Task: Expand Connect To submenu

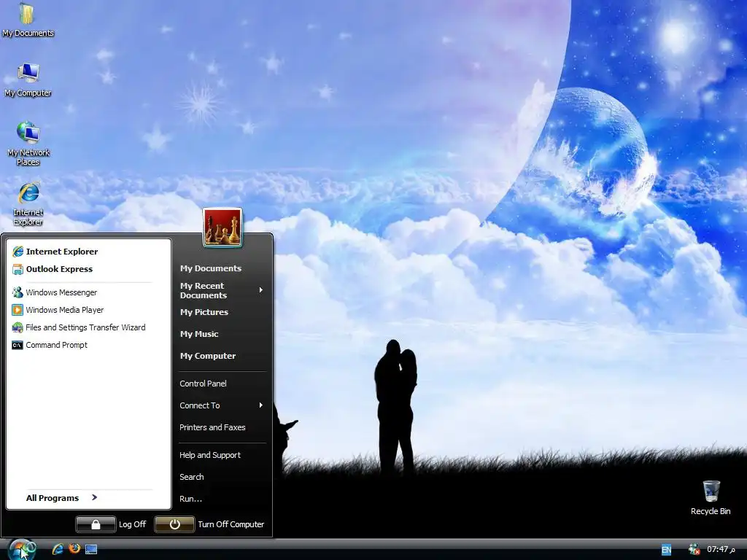Action: [x=222, y=405]
